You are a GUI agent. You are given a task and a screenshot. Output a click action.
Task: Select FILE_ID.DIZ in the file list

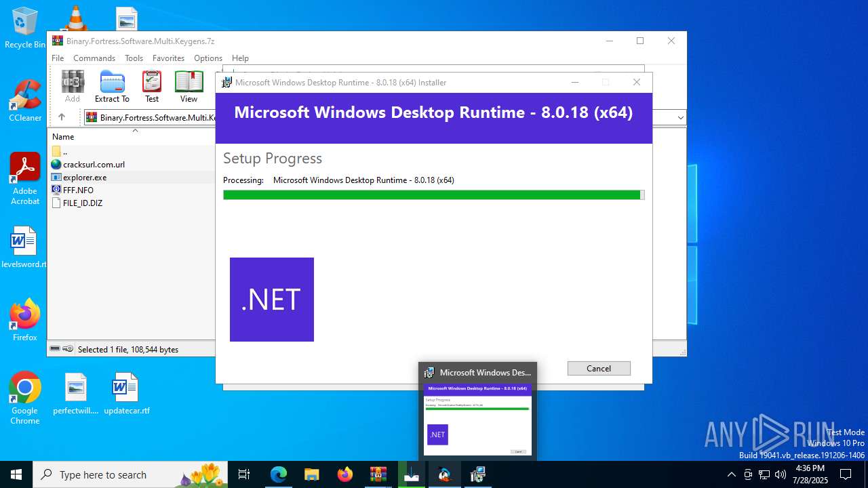[132, 203]
